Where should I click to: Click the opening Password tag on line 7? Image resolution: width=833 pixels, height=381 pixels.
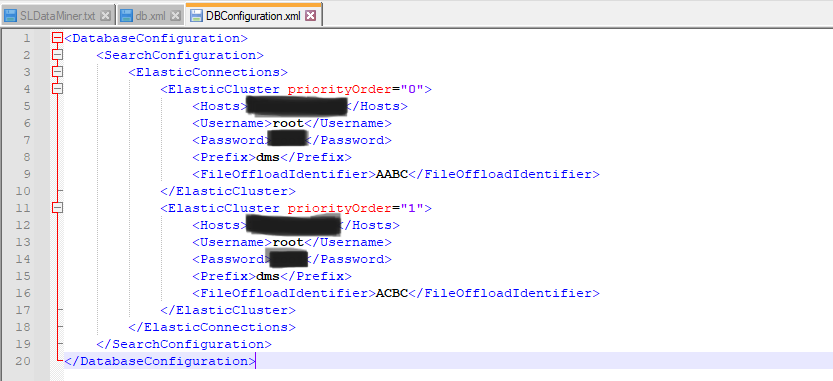[x=232, y=140]
